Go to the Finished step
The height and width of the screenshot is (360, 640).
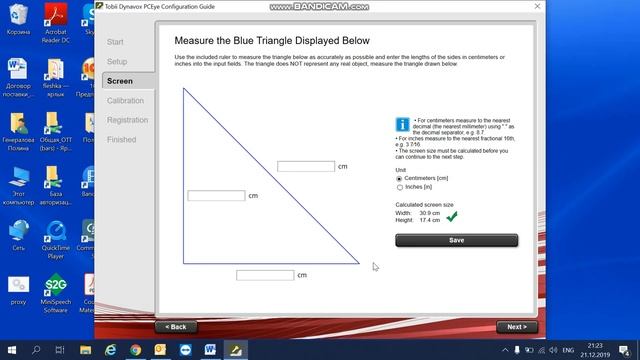coord(122,140)
